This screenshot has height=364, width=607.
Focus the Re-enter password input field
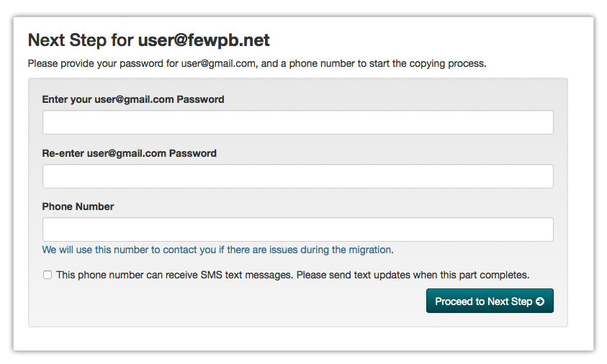tap(297, 176)
